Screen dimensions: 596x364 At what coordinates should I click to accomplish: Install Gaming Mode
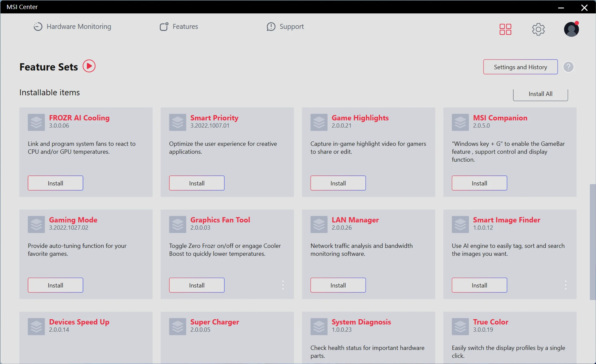[55, 285]
